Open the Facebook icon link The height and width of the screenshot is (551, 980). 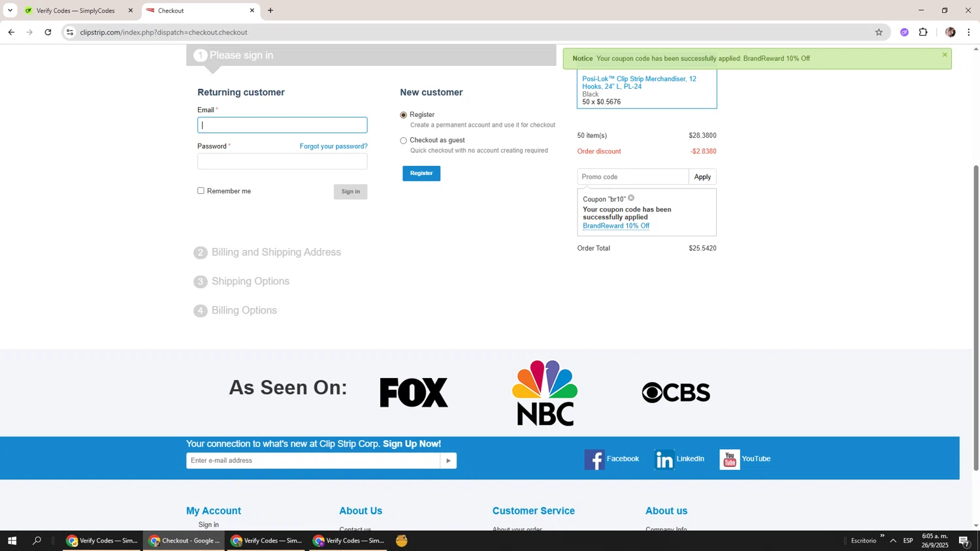point(595,460)
